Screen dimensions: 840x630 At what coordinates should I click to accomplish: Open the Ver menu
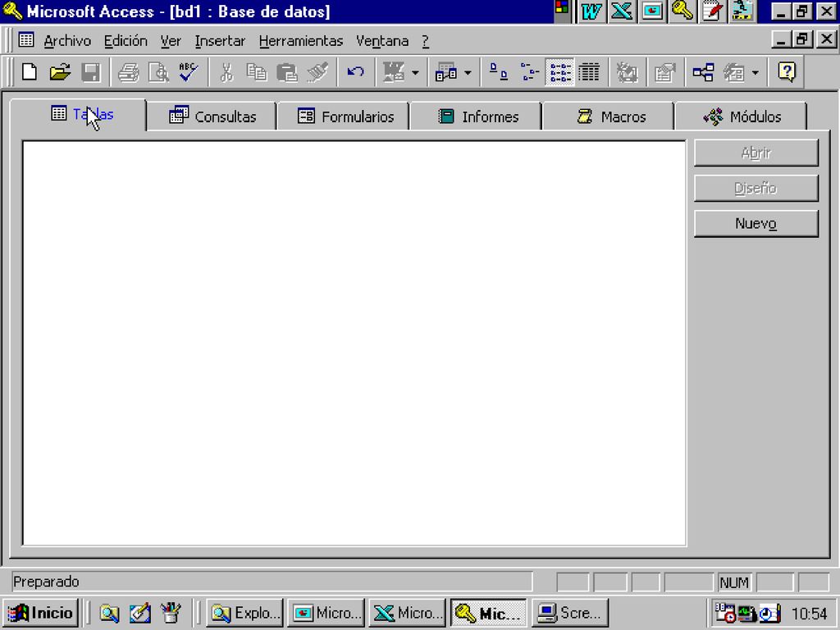(x=171, y=41)
